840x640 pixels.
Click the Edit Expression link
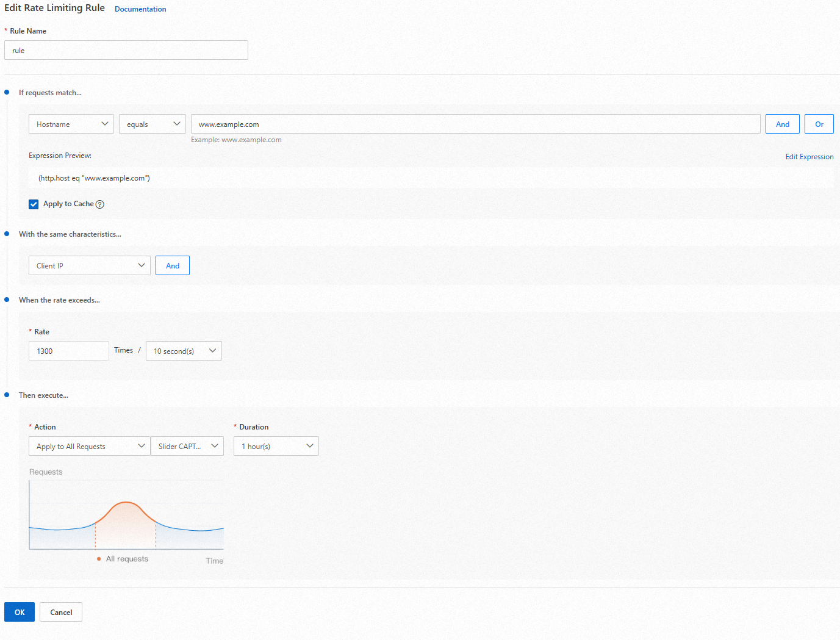(x=809, y=156)
